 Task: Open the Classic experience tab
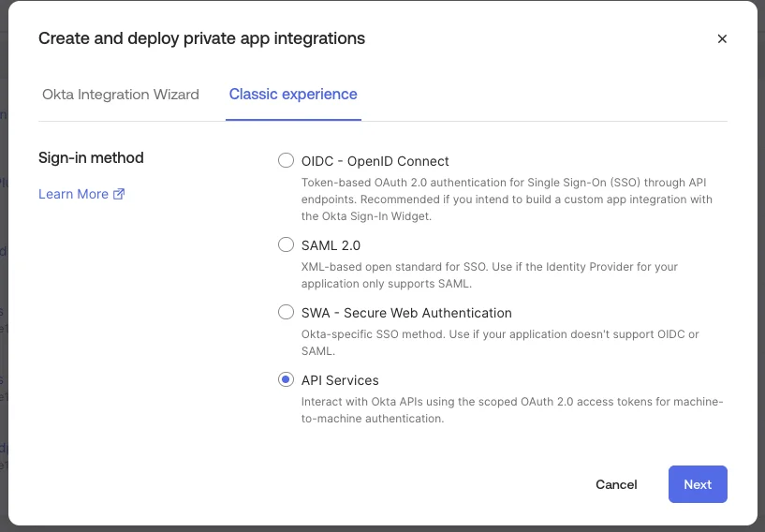[x=293, y=95]
